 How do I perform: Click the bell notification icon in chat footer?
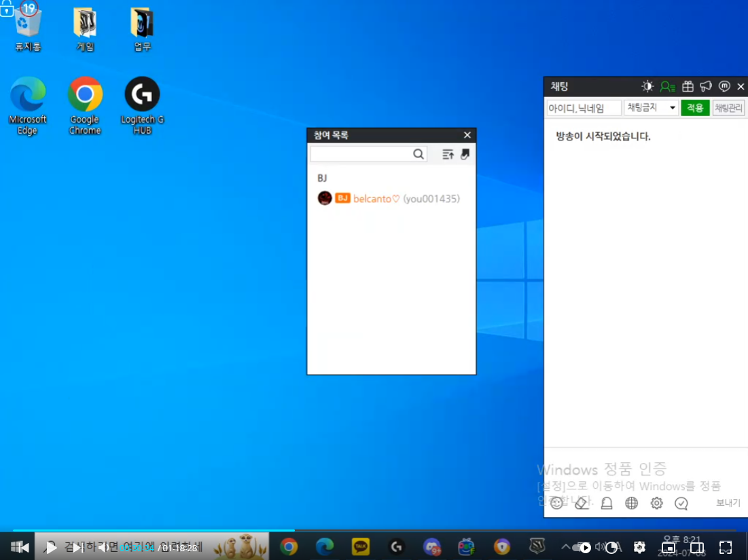click(x=606, y=503)
